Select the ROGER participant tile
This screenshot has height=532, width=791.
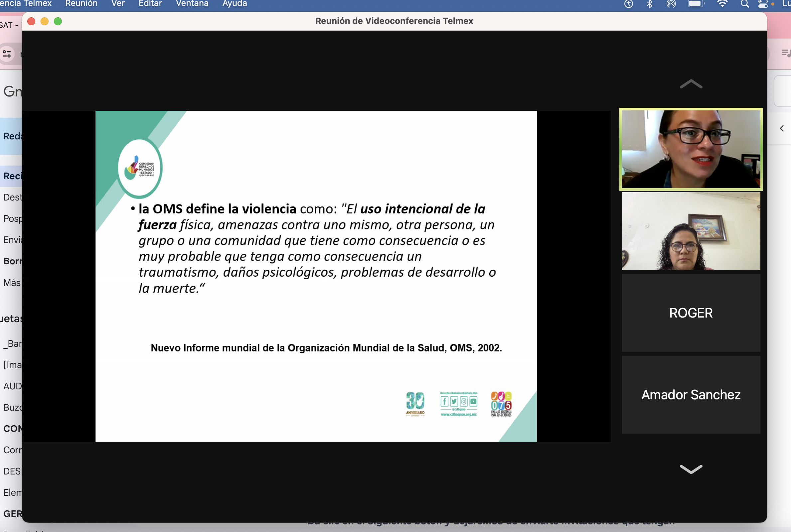(691, 313)
